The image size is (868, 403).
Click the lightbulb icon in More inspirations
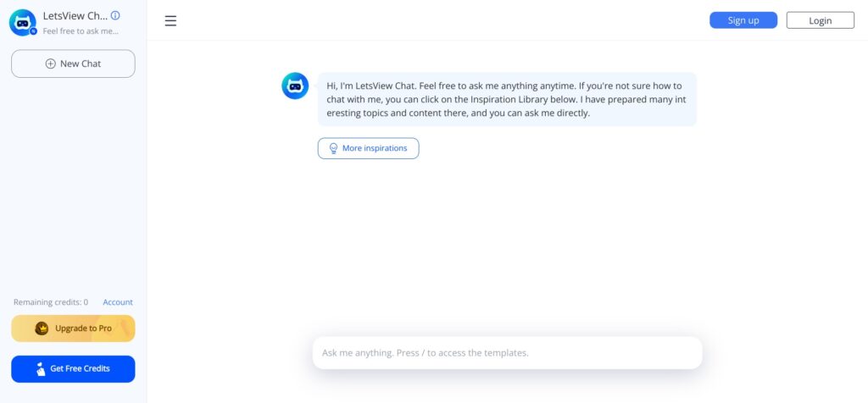333,148
